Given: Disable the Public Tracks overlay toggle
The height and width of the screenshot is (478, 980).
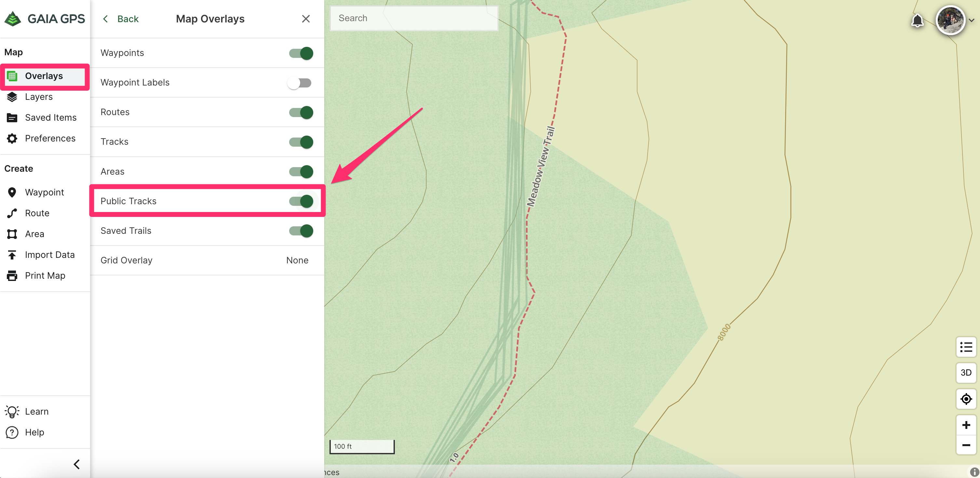Looking at the screenshot, I should tap(301, 201).
